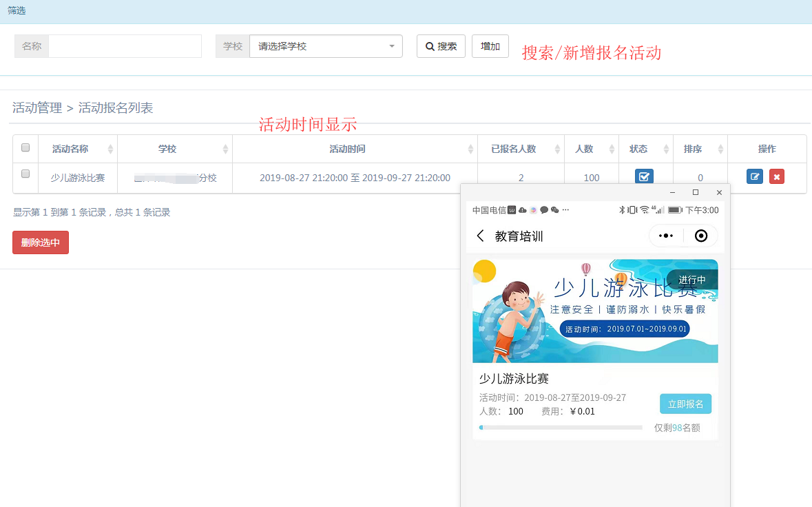
Task: Click the search button with magnifier icon
Action: 441,46
